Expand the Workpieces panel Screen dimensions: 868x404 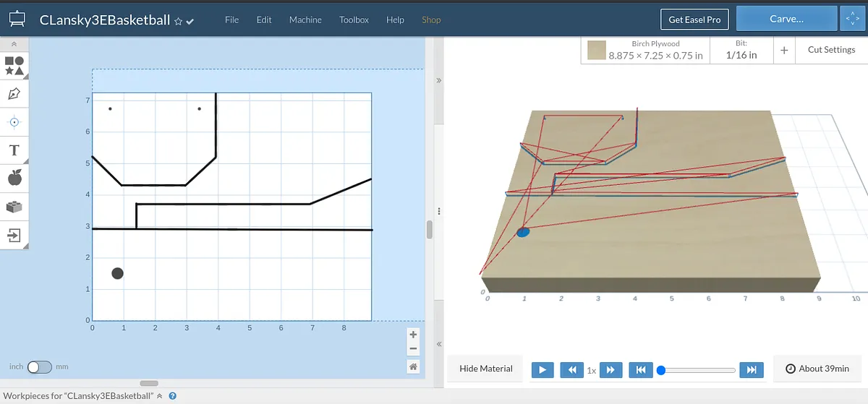(x=160, y=396)
